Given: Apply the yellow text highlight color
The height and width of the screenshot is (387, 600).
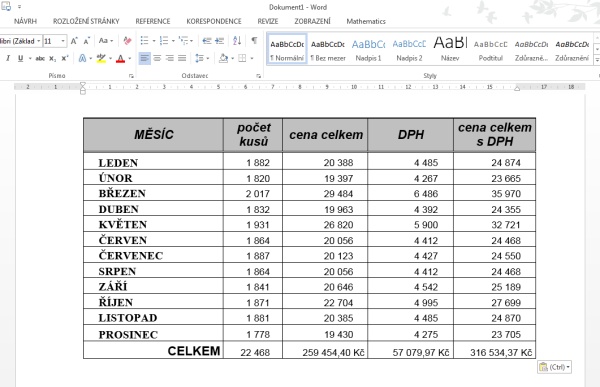Looking at the screenshot, I should (x=101, y=58).
